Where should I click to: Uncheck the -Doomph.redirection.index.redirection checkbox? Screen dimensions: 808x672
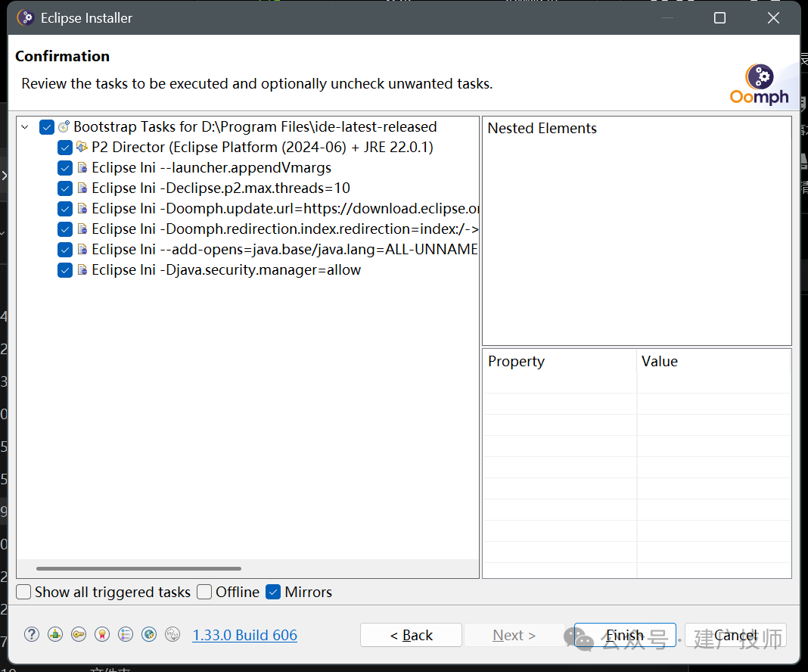coord(65,229)
